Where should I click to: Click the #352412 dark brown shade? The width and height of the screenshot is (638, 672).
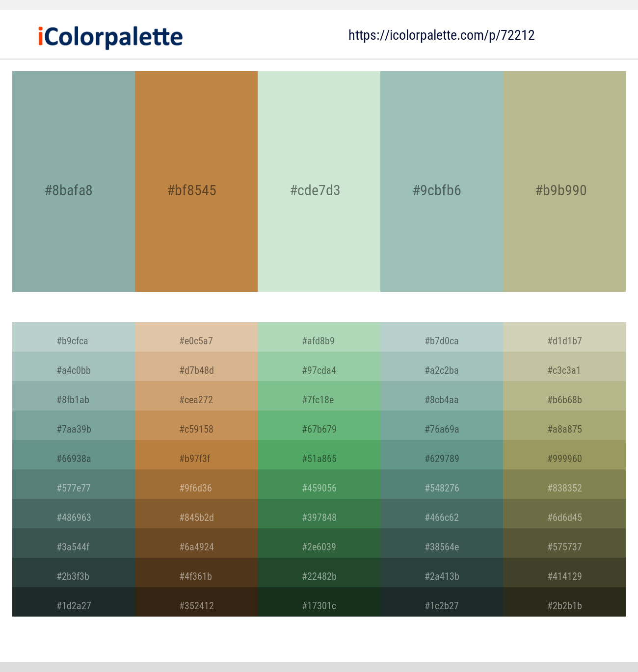pos(196,605)
